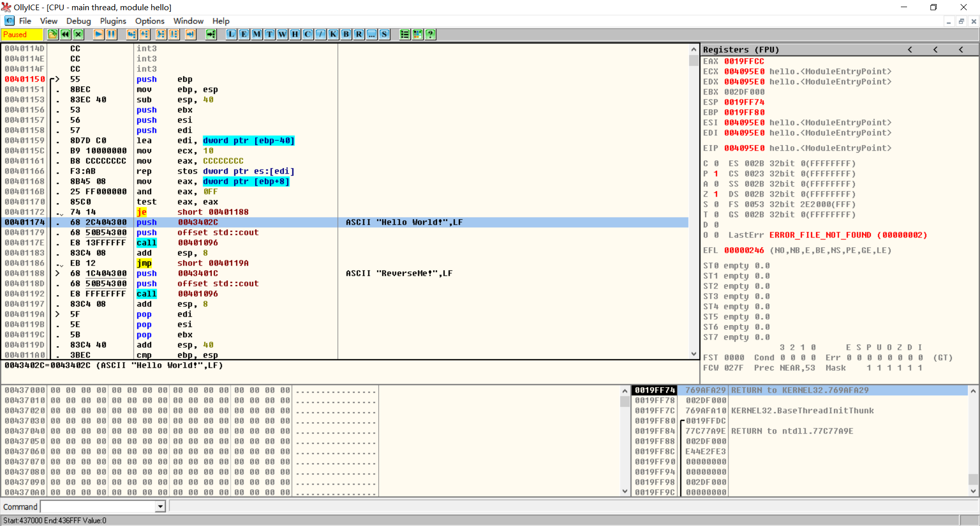This screenshot has height=526, width=980.
Task: Show Call stack with K button
Action: pos(333,34)
